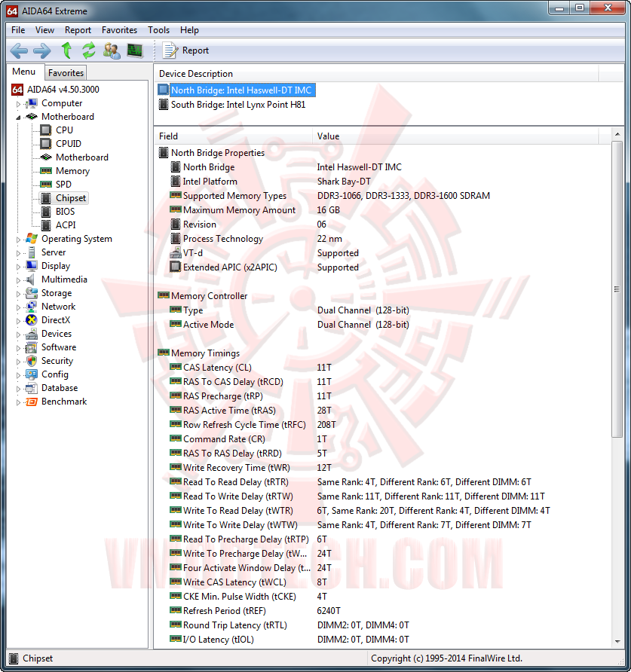
Task: Open the Favorites menu
Action: coord(119,30)
